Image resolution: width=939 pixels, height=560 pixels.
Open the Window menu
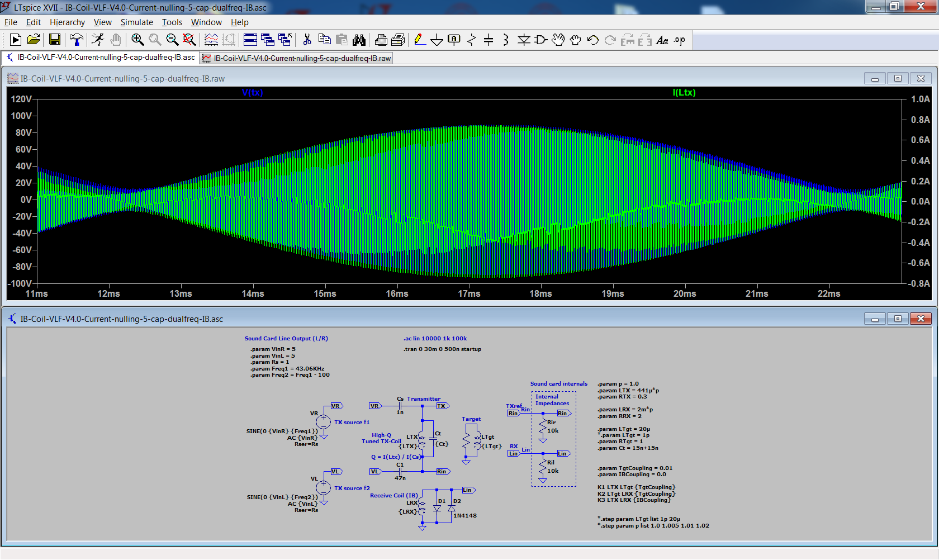click(206, 22)
